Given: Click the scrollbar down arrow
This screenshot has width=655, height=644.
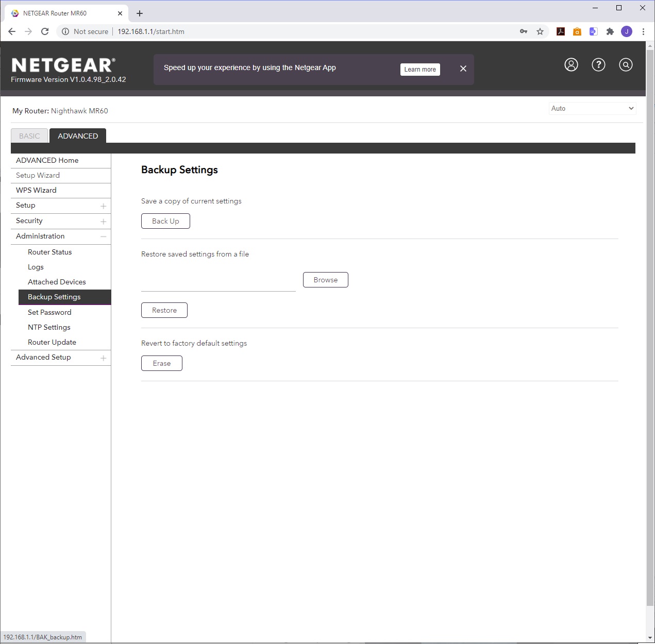Looking at the screenshot, I should click(x=650, y=638).
